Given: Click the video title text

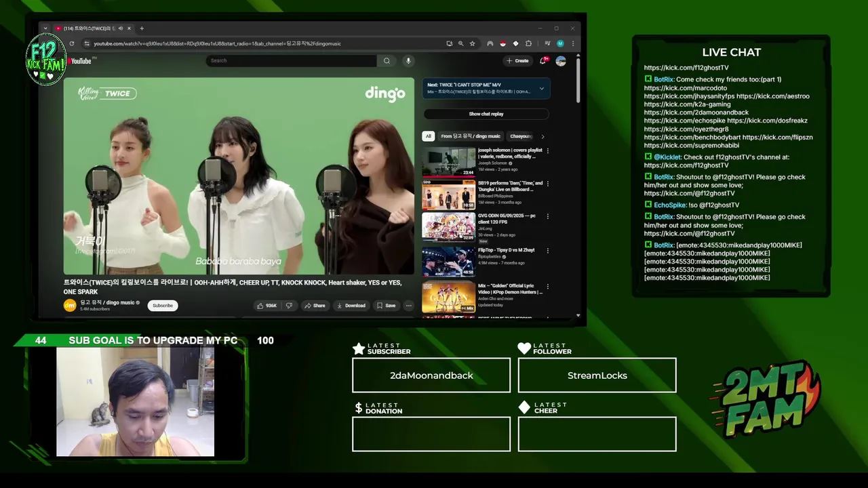Looking at the screenshot, I should pos(233,287).
